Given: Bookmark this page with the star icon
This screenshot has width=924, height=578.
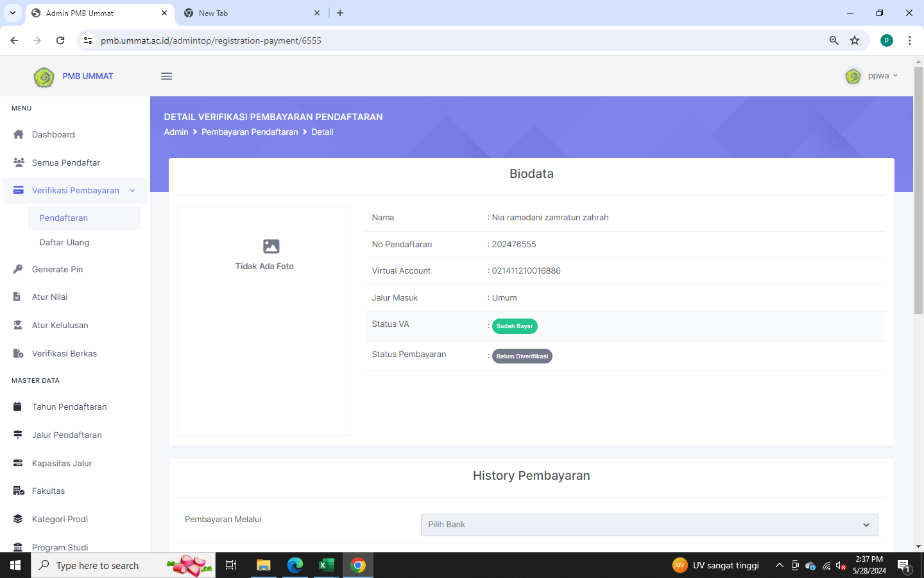Looking at the screenshot, I should (855, 40).
